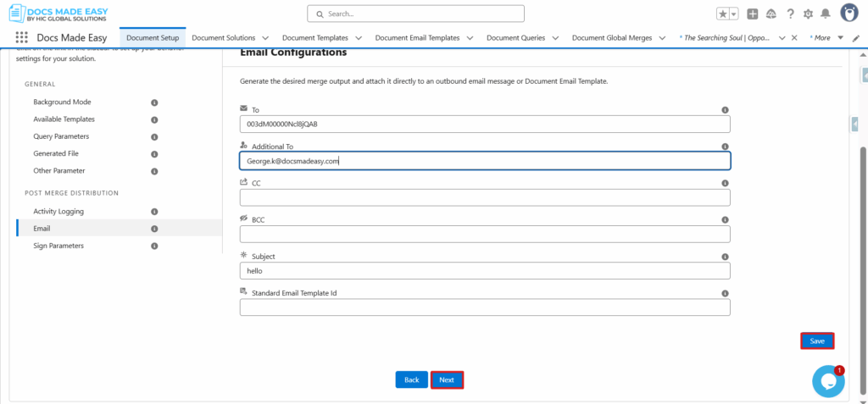
Task: Open the setup gear icon
Action: click(x=807, y=14)
